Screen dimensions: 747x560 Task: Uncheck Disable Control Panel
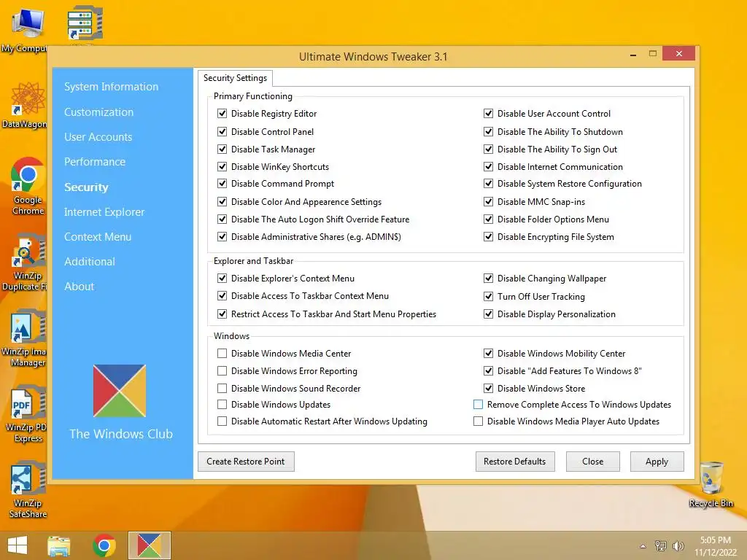tap(222, 131)
